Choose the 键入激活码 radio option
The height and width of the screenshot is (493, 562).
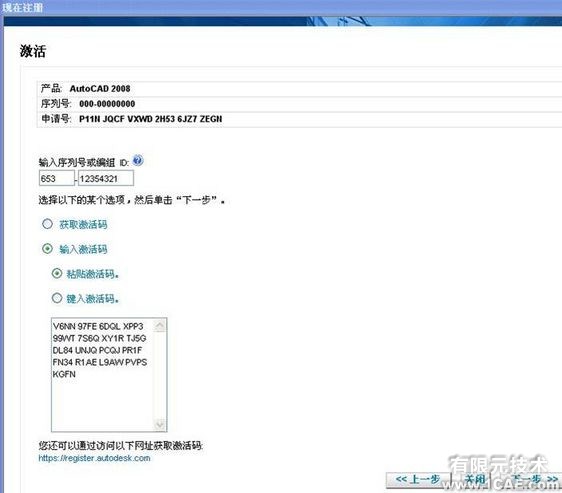click(x=57, y=298)
